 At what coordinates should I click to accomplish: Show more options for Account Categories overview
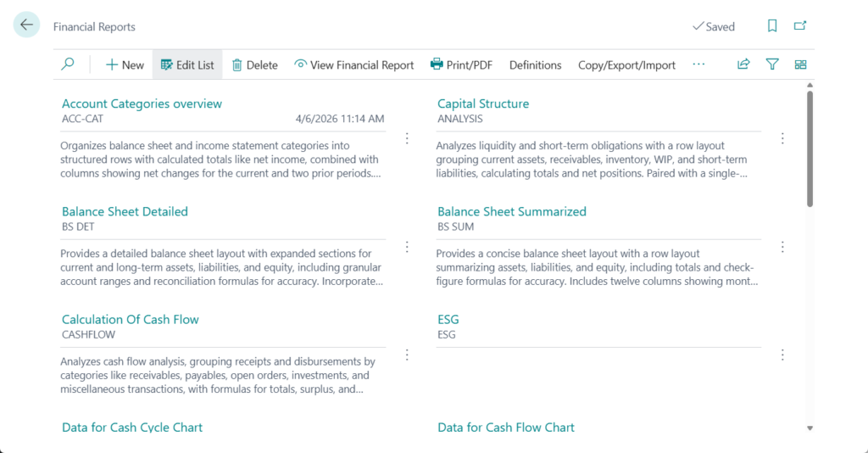(407, 138)
